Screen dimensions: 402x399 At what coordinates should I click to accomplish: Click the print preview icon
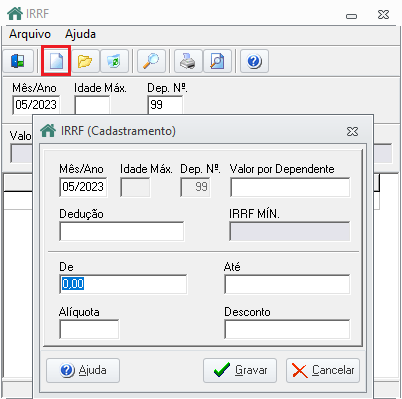(x=217, y=61)
